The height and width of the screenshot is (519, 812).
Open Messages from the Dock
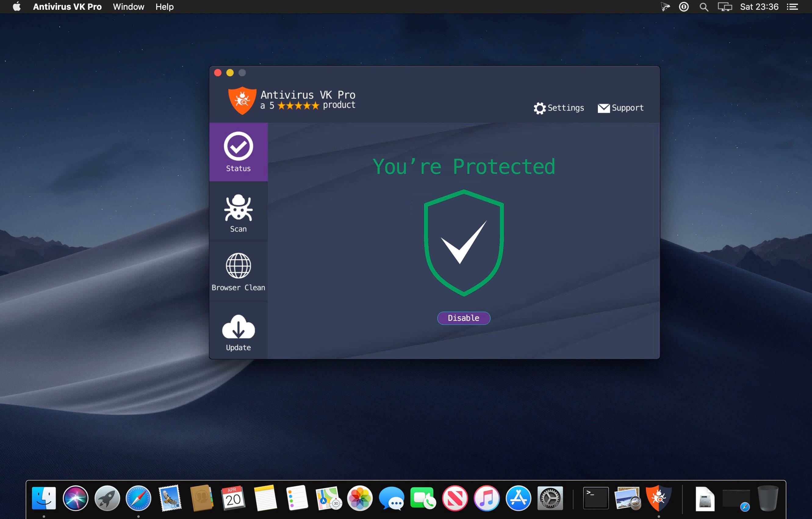(x=391, y=498)
